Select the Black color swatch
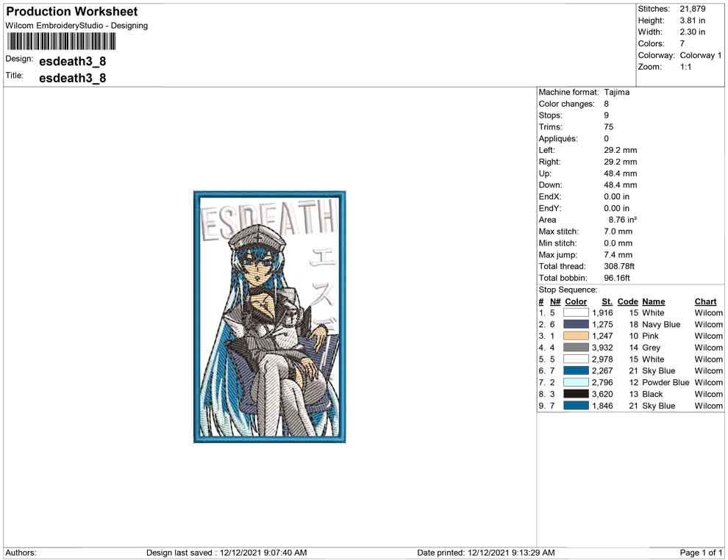This screenshot has height=560, width=728. [576, 394]
